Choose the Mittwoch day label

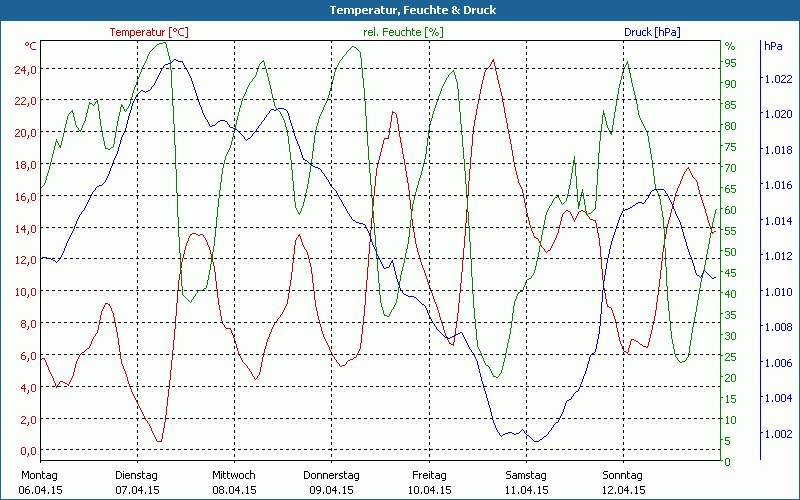234,475
